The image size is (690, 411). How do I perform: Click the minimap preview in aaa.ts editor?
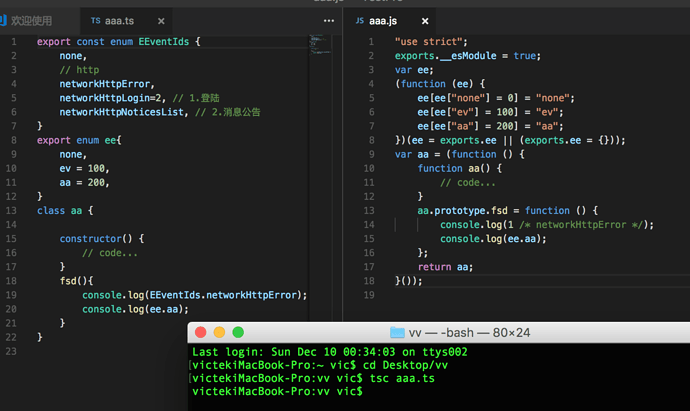(x=320, y=45)
